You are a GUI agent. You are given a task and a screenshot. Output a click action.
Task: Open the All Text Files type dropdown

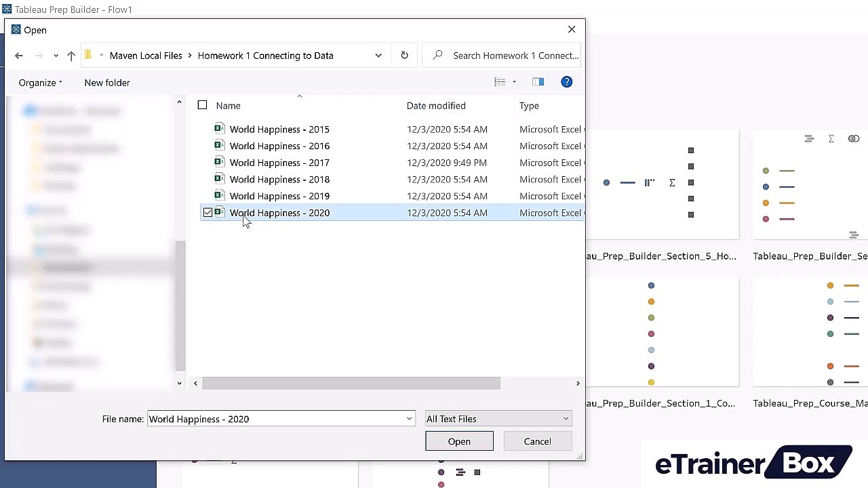click(498, 419)
